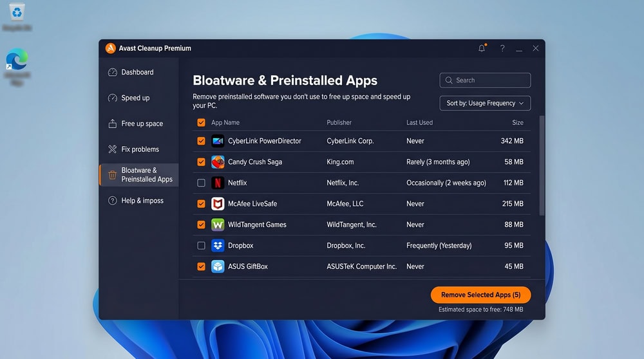Click 'Estimated space to free: 748 MB'
This screenshot has width=644, height=359.
point(480,309)
